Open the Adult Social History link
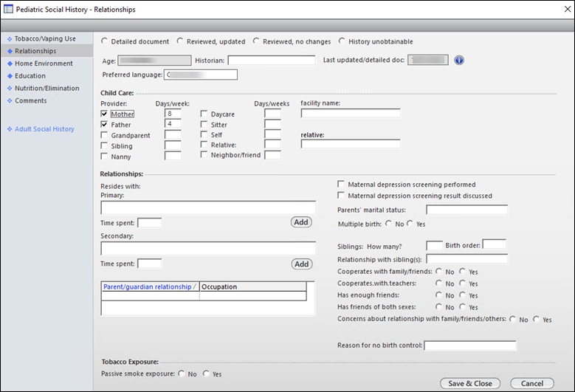Image resolution: width=575 pixels, height=392 pixels. click(x=44, y=129)
